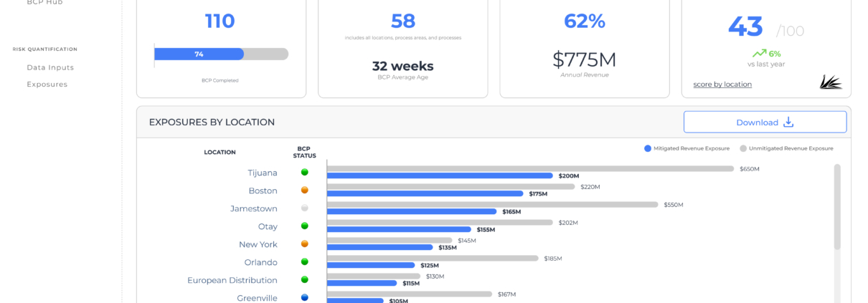Screen dimensions: 868x303
Task: Select the Tijuana location row label
Action: [263, 173]
